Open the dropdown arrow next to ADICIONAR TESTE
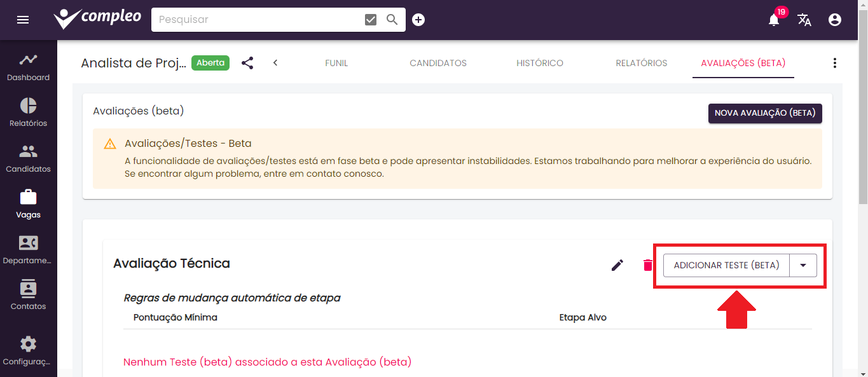 pos(803,265)
